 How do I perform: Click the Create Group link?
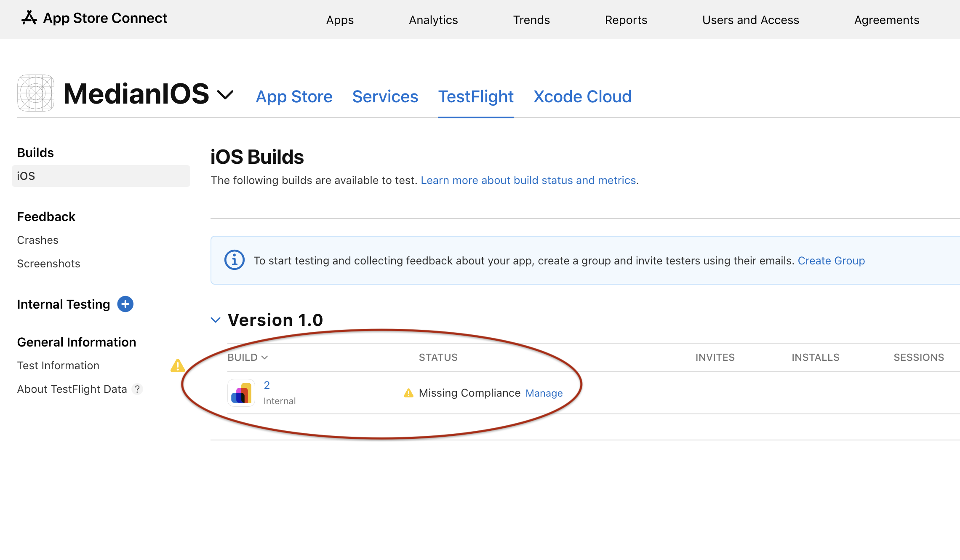(831, 261)
